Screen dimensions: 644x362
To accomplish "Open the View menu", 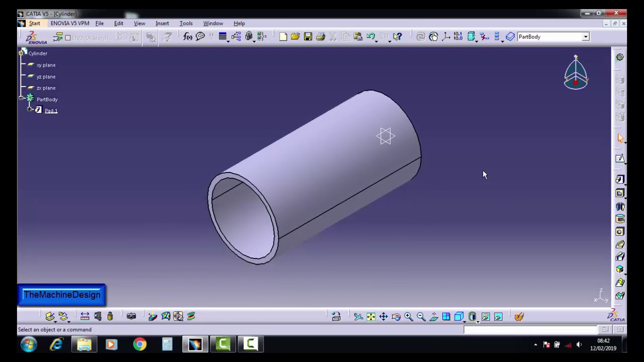I will pos(139,23).
